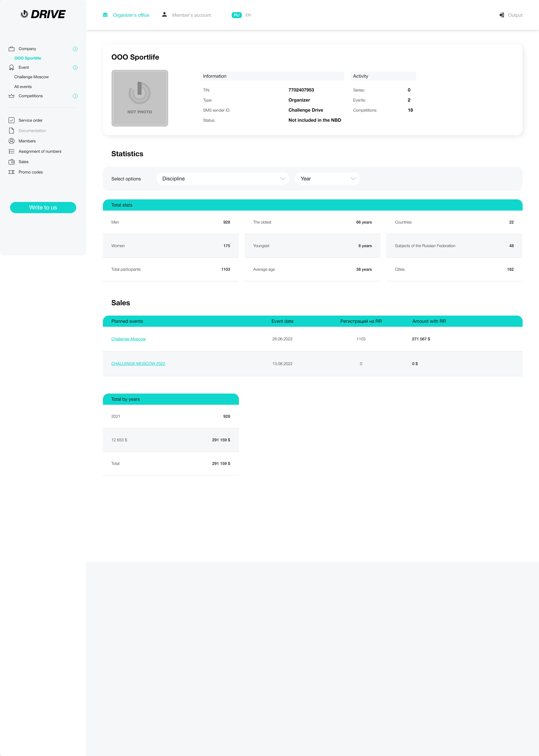Click the Output logout icon
The image size is (539, 756).
click(501, 15)
